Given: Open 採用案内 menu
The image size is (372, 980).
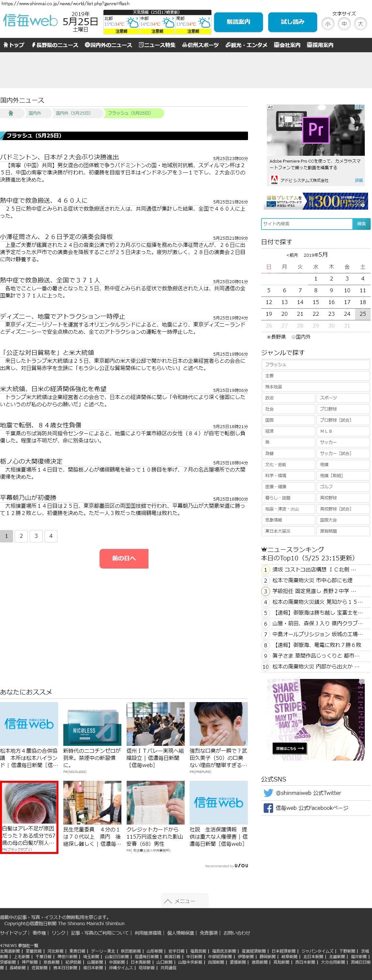Looking at the screenshot, I should (x=320, y=45).
